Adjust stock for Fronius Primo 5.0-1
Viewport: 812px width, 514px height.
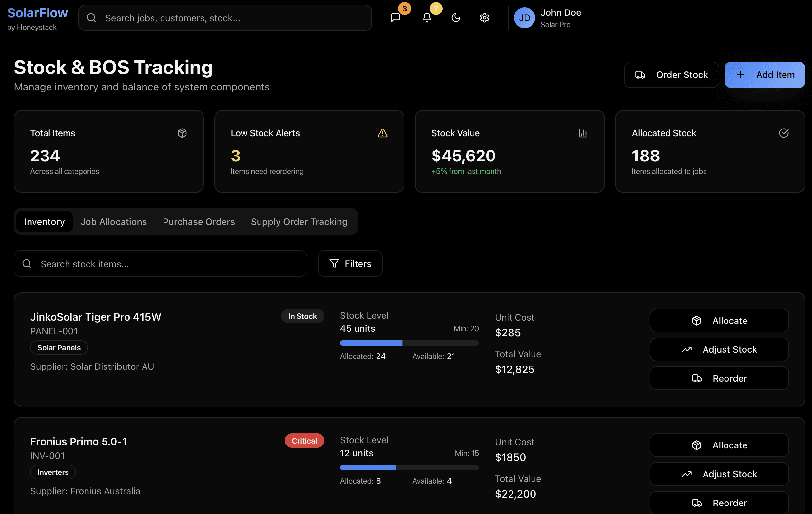coord(719,474)
